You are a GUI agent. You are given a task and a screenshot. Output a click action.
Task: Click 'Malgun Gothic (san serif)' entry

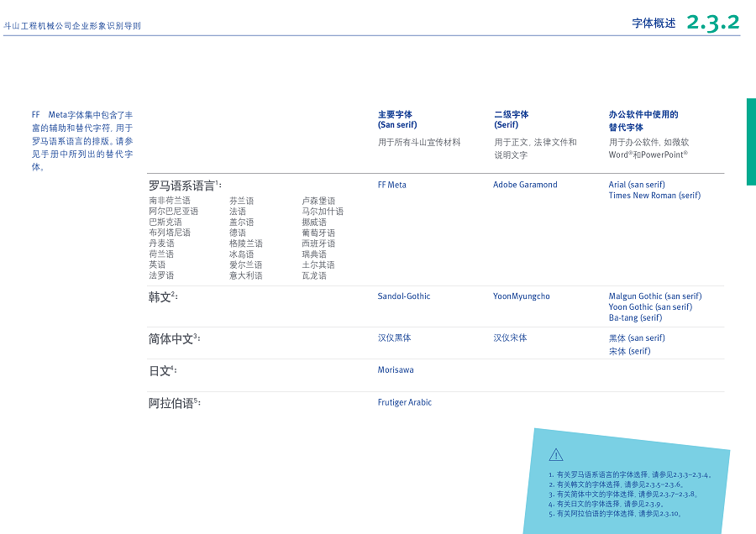(655, 296)
